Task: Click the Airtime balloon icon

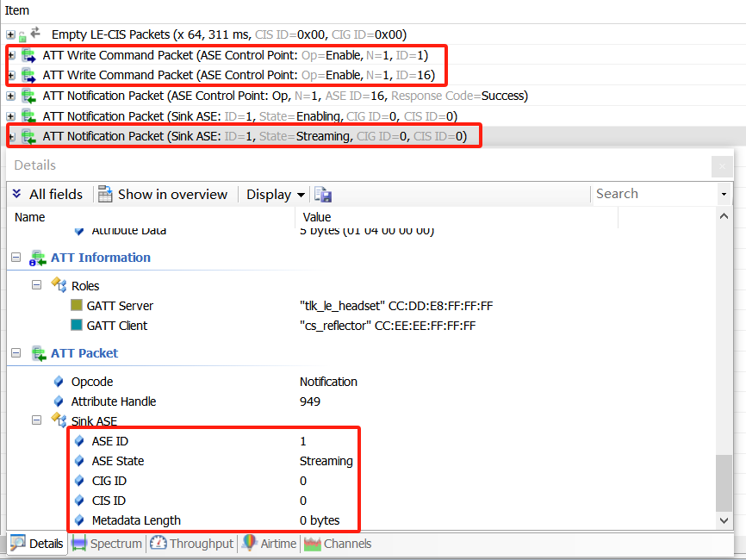Action: click(x=249, y=543)
